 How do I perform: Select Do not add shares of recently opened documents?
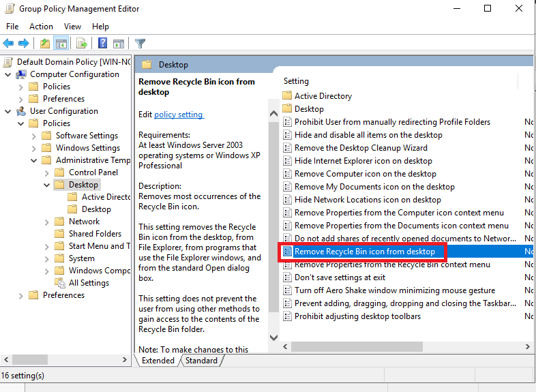click(x=406, y=239)
